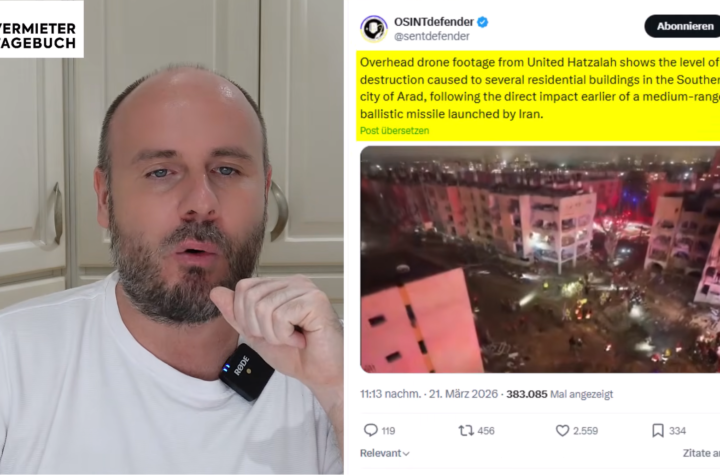Play the drone footage video thumbnail
720x475 pixels.
[540, 260]
